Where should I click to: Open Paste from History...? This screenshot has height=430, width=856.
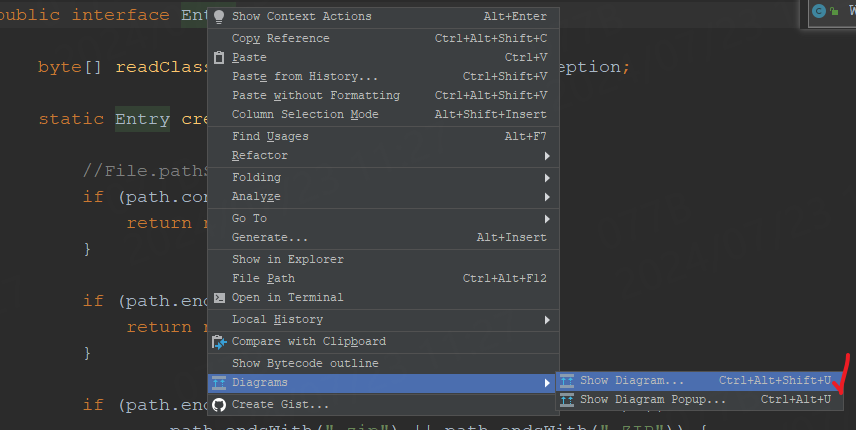[383, 76]
